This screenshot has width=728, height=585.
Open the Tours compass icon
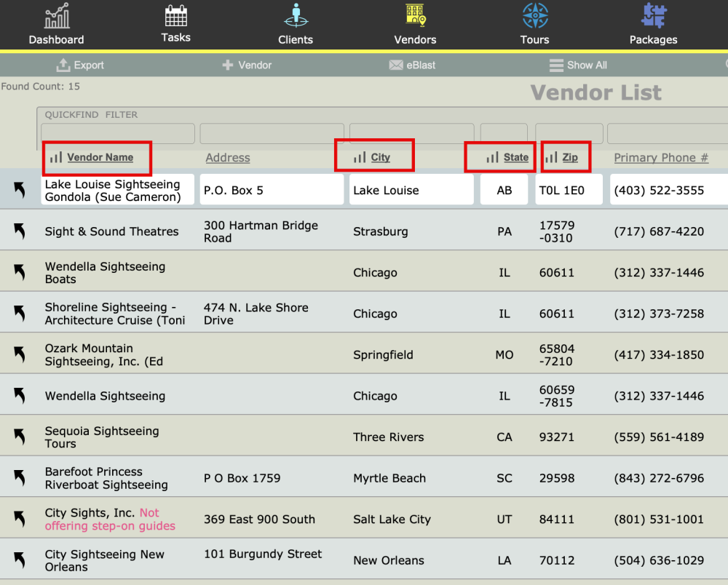pos(535,16)
